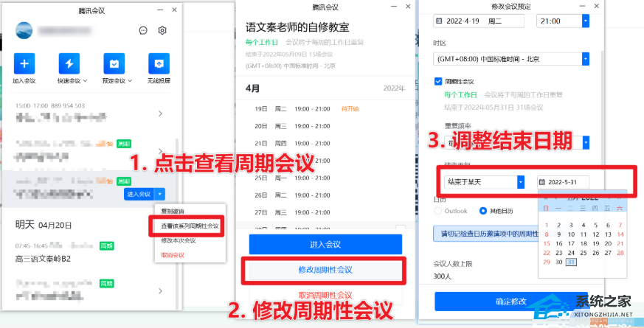644x328 pixels.
Task: Expand the arrow beside 预定会议
Action: [x=130, y=81]
